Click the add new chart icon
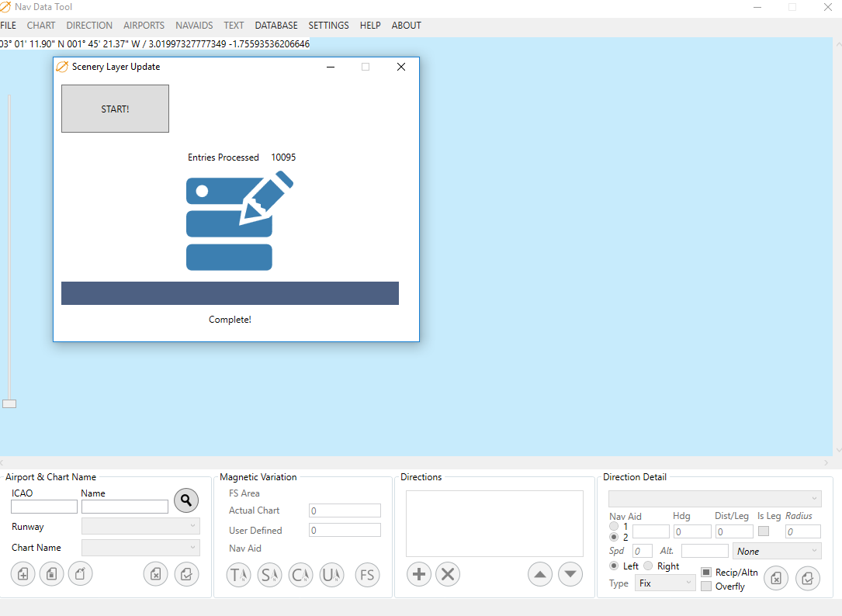The width and height of the screenshot is (842, 616). [23, 575]
